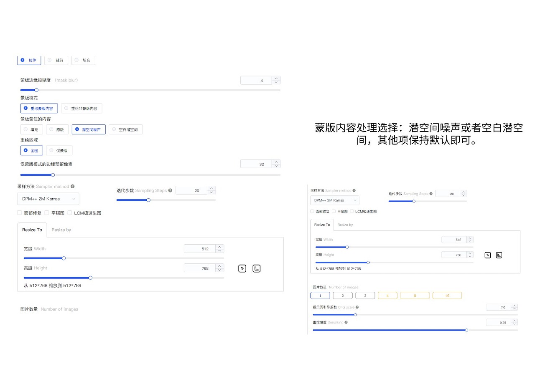This screenshot has width=535, height=392.
Task: Tick LCM极速生图 in the CFG-scale panel
Action: (352, 212)
